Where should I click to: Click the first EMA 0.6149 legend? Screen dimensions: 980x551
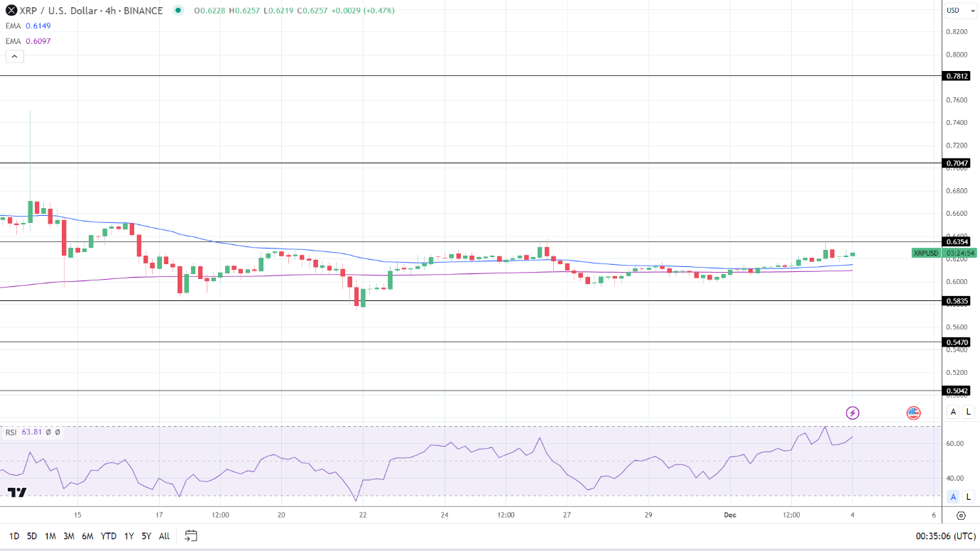[28, 26]
